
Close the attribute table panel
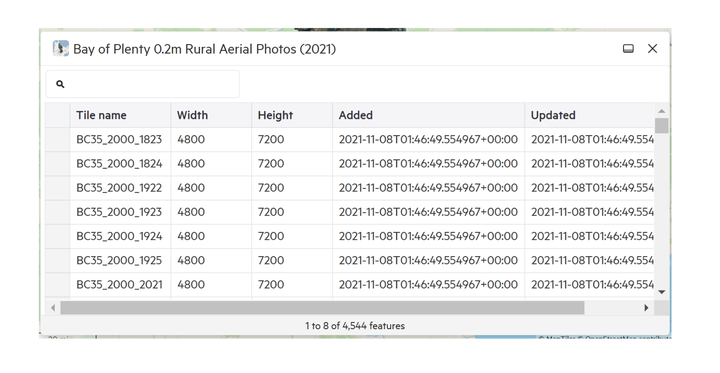(652, 48)
